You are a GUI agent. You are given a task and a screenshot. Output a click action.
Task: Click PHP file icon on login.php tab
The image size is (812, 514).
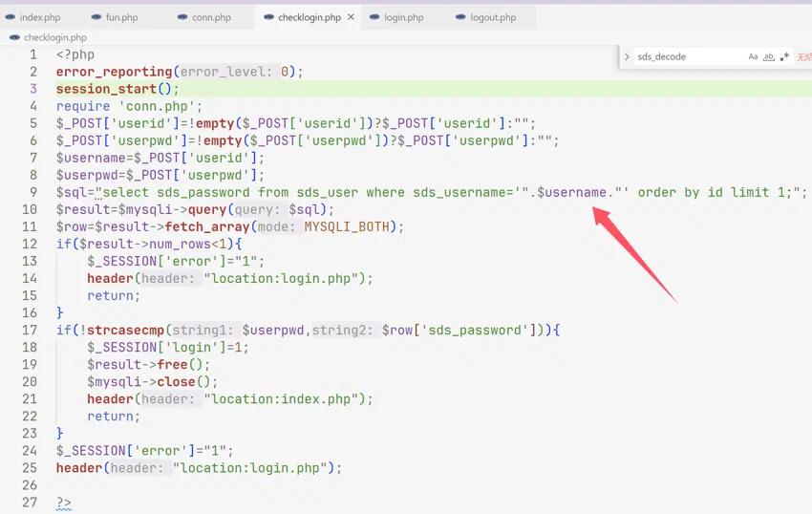(x=374, y=17)
